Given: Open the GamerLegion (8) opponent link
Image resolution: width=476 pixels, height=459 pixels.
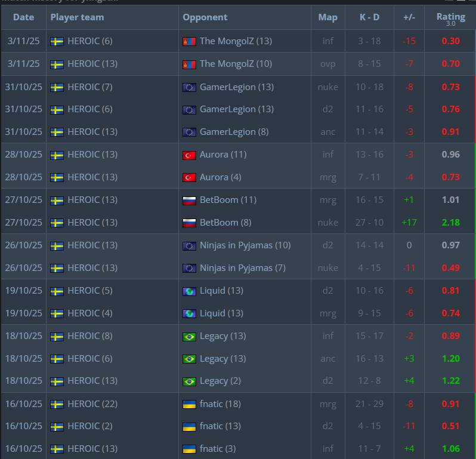Looking at the screenshot, I should coord(234,132).
